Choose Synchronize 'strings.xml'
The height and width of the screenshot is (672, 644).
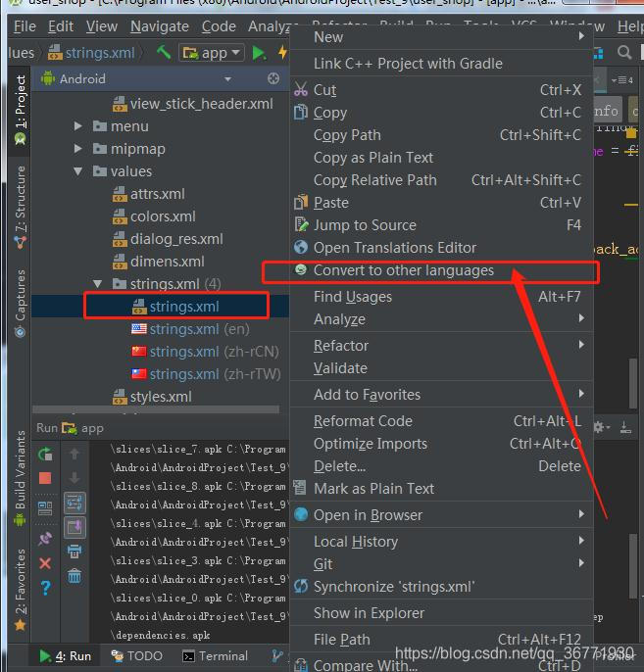pyautogui.click(x=442, y=586)
